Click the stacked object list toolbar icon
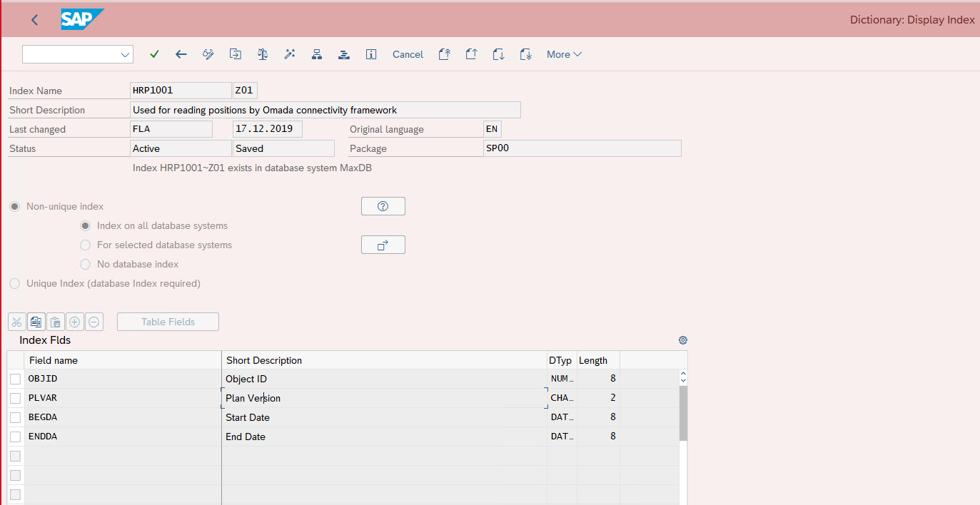The image size is (980, 505). pos(344,54)
